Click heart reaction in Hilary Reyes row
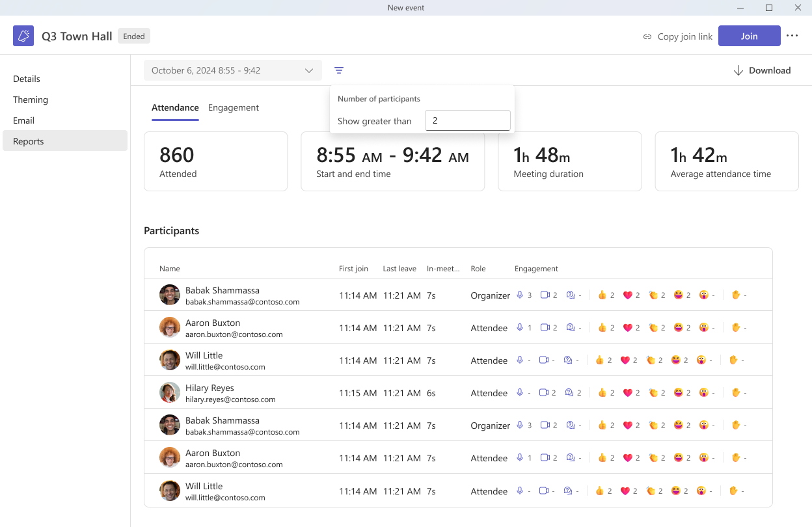812x527 pixels. 628,392
